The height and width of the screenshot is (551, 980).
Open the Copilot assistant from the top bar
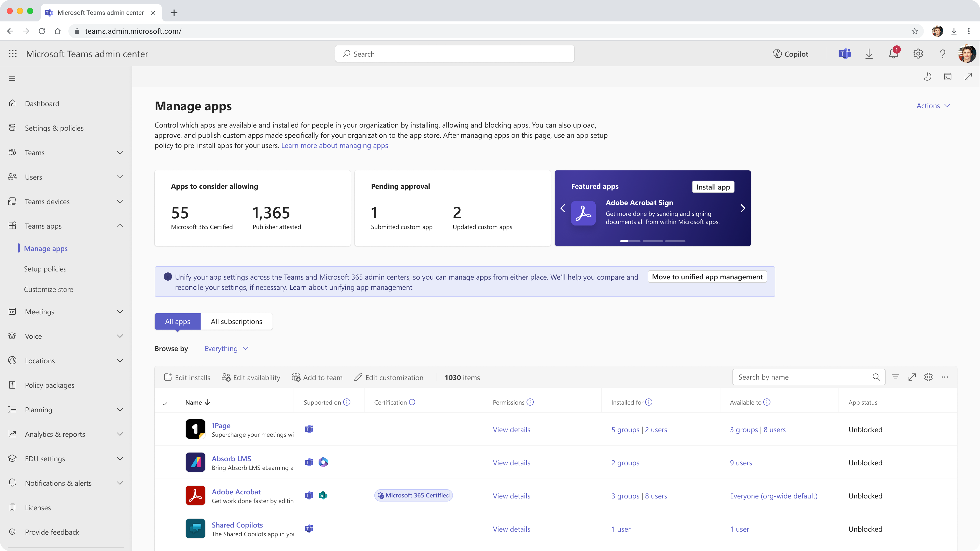[x=791, y=54]
